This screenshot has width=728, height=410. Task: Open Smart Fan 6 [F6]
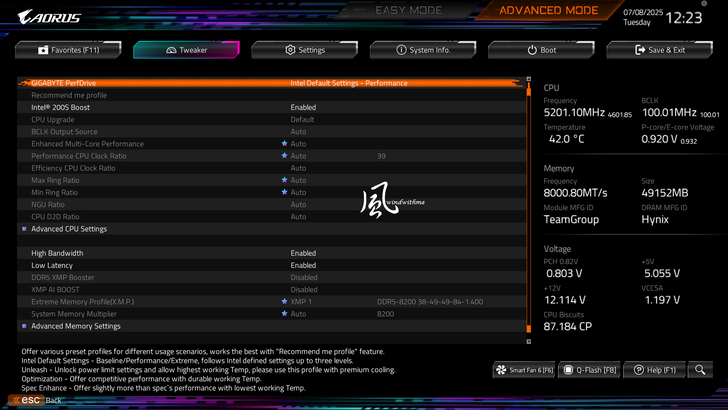(524, 370)
